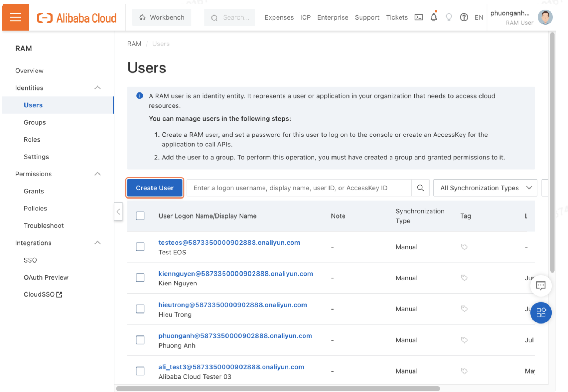This screenshot has height=392, width=568.
Task: Open hieutrong user logon name link
Action: (x=233, y=305)
